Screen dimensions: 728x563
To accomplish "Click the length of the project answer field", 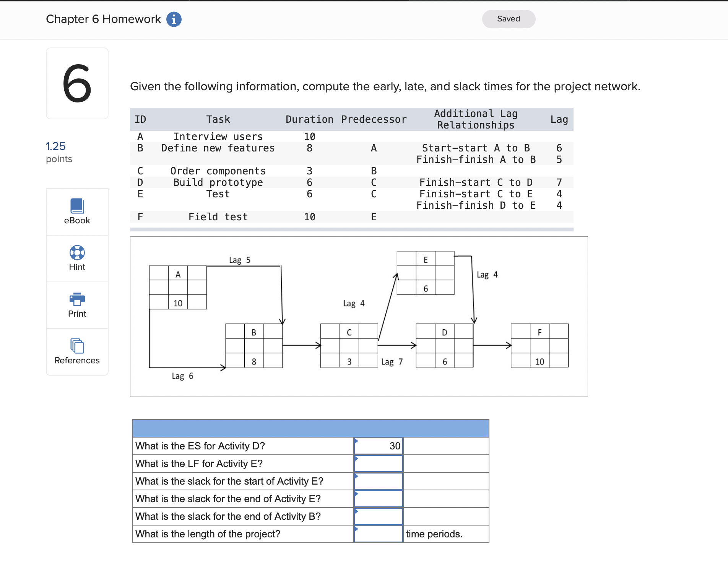I will [378, 534].
